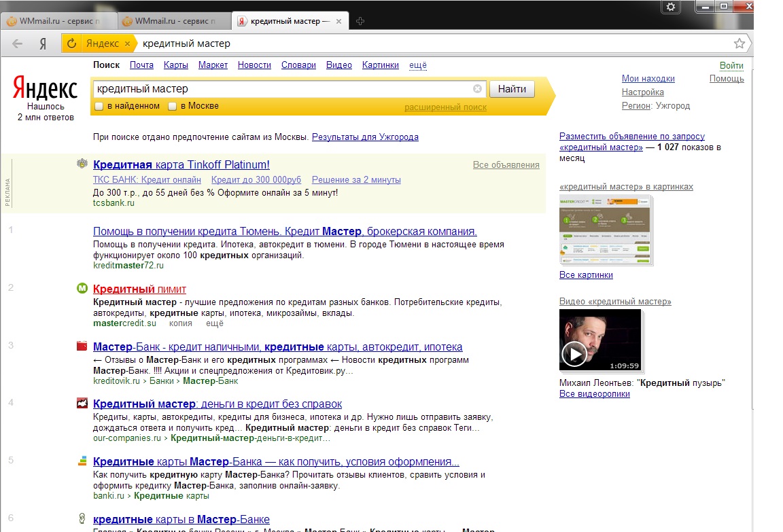Open Видео «кредитный мастер» link

point(615,302)
